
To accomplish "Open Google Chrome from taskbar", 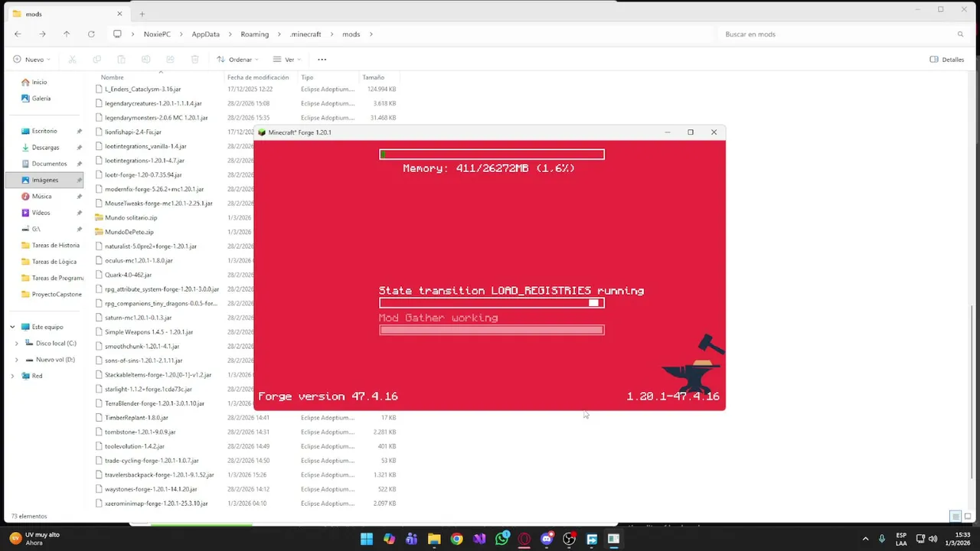I will [x=456, y=539].
